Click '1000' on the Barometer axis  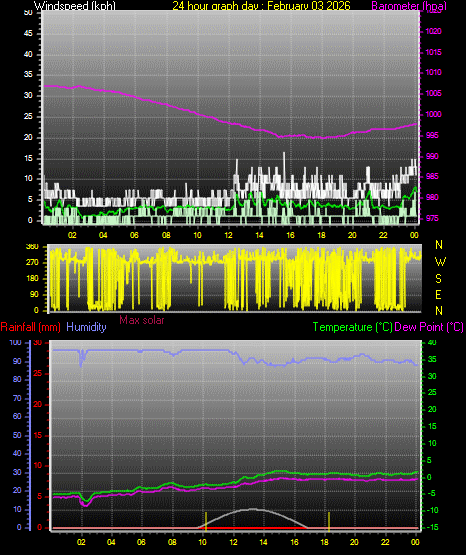433,114
